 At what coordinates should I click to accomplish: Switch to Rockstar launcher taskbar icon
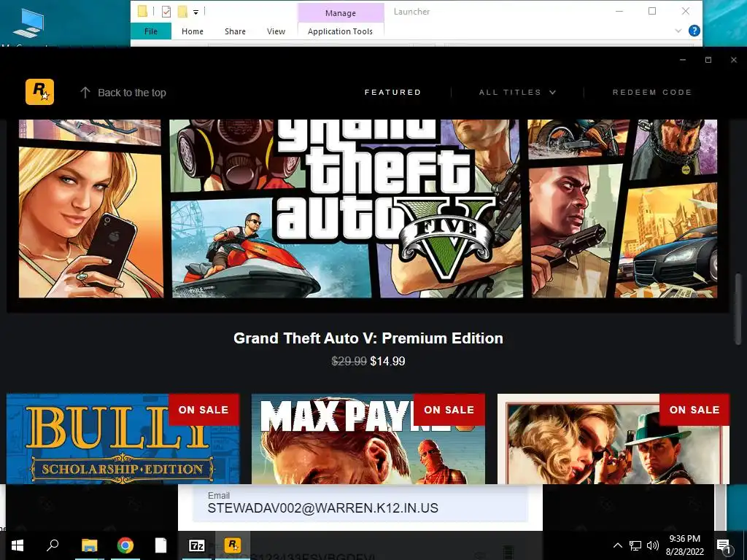(x=233, y=545)
